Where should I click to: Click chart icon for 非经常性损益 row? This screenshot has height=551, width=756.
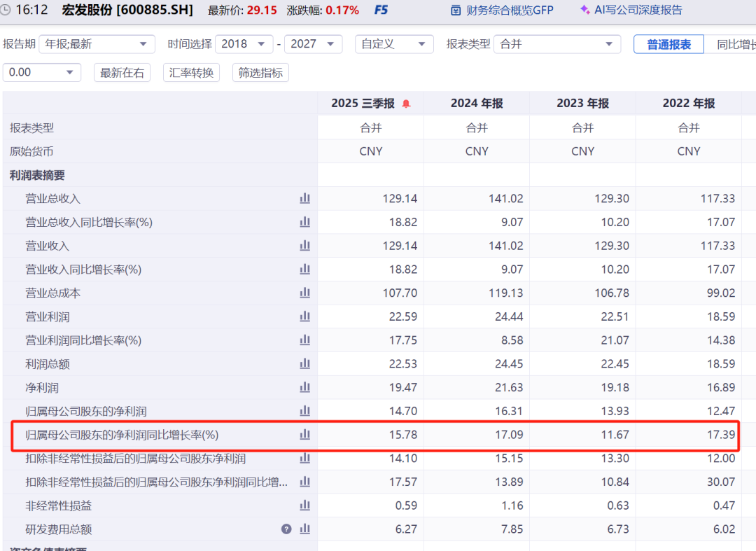pos(304,505)
